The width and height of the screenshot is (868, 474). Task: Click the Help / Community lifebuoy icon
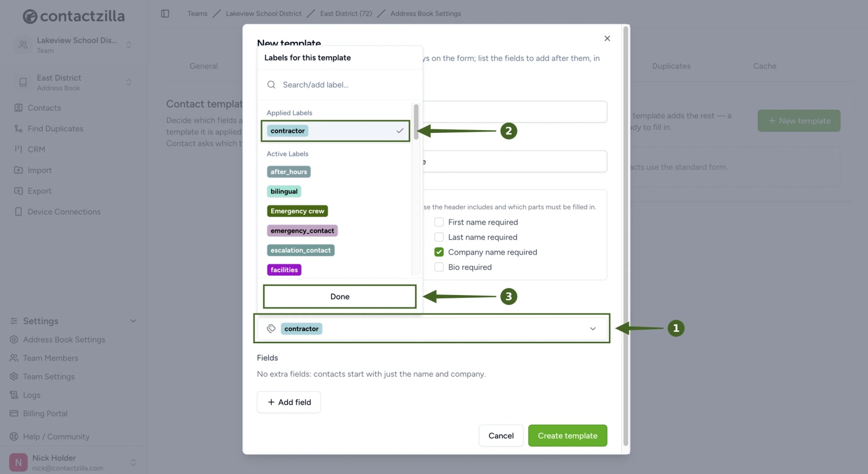[14, 437]
